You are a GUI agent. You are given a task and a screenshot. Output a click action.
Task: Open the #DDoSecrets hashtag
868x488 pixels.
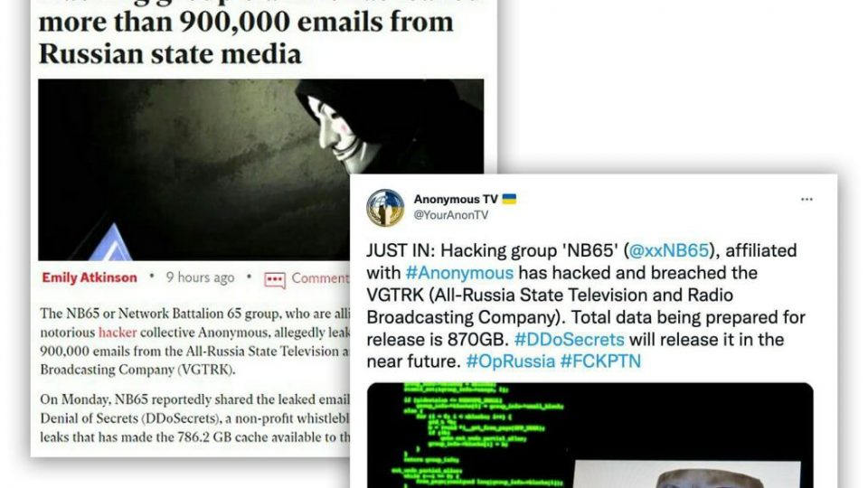(569, 339)
